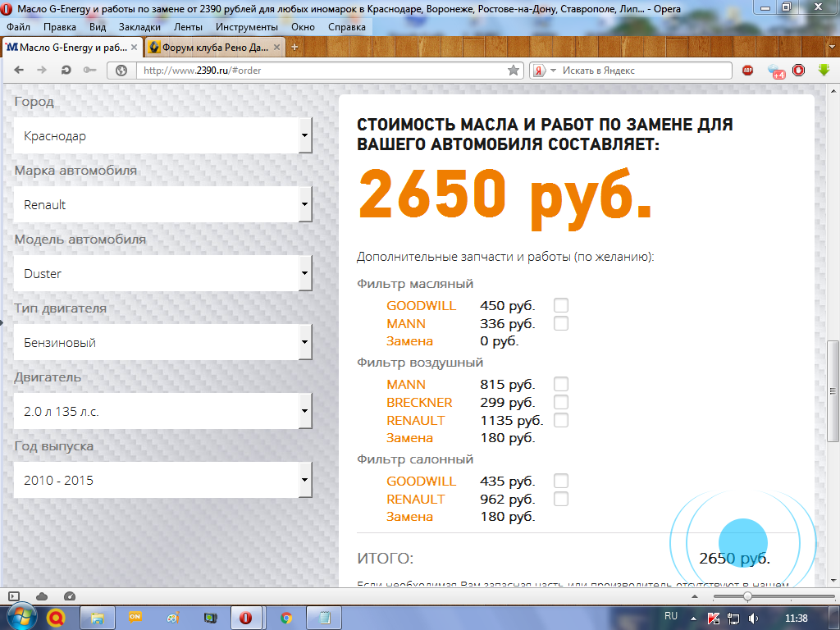Open the TV monitor app in taskbar
840x630 pixels.
(x=211, y=619)
